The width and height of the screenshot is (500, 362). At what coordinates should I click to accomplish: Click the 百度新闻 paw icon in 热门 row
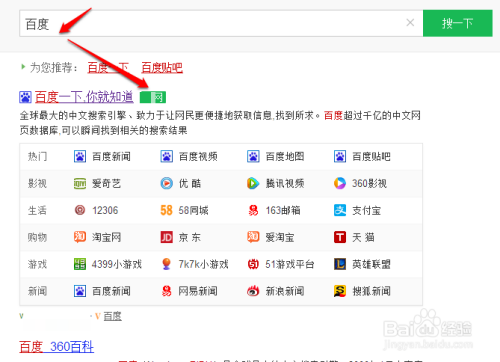(x=80, y=156)
